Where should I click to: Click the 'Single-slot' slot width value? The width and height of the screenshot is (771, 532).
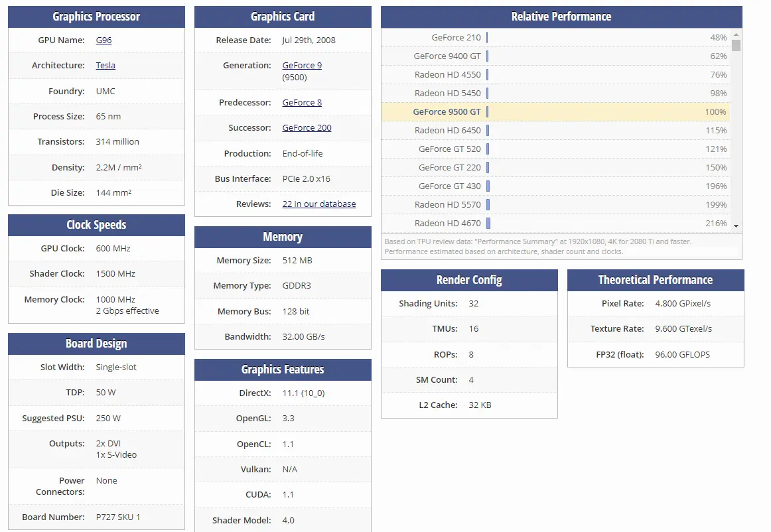(116, 367)
